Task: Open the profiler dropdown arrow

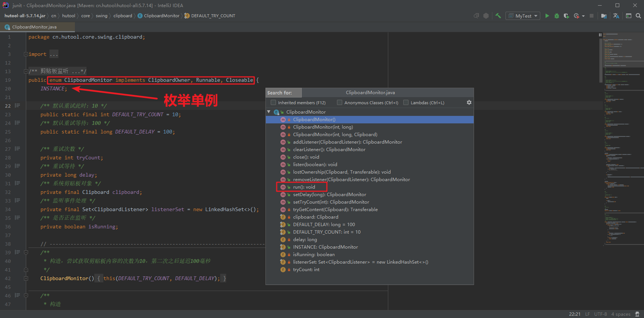Action: [583, 16]
